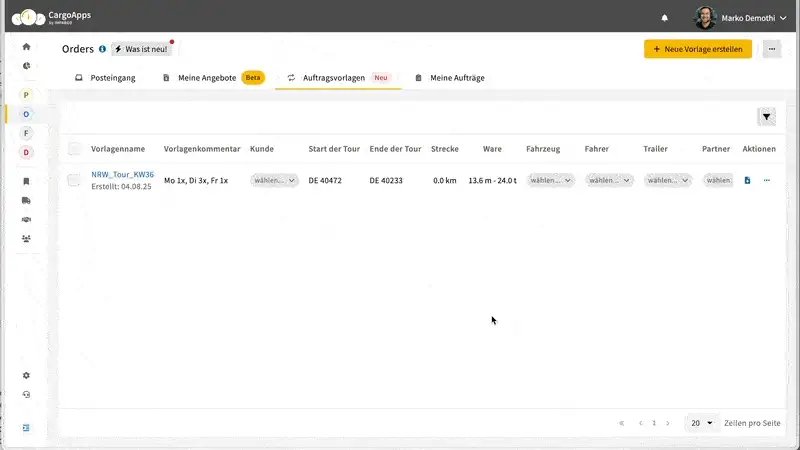Select the D app in sidebar

point(26,152)
